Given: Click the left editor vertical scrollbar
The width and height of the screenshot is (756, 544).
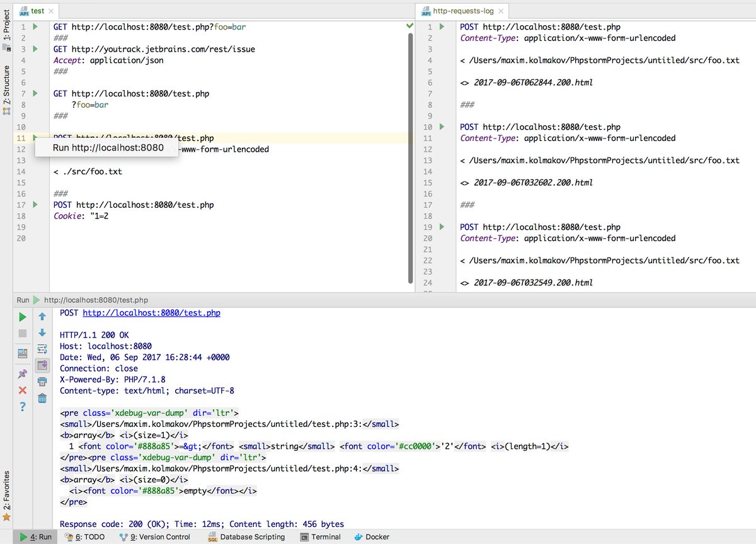Looking at the screenshot, I should [411, 157].
